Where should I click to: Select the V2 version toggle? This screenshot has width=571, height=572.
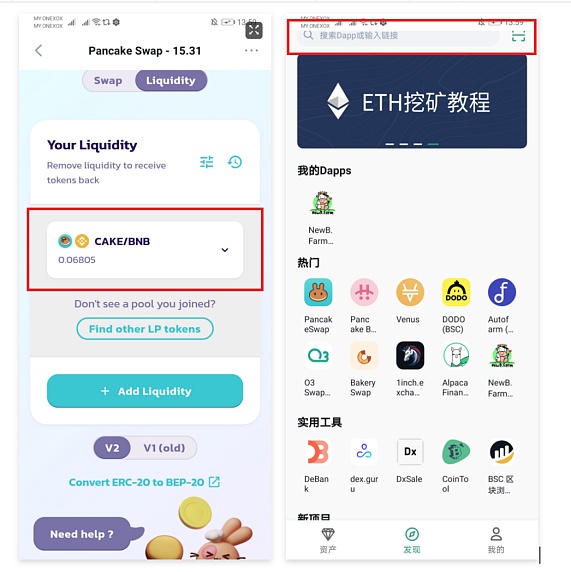112,448
